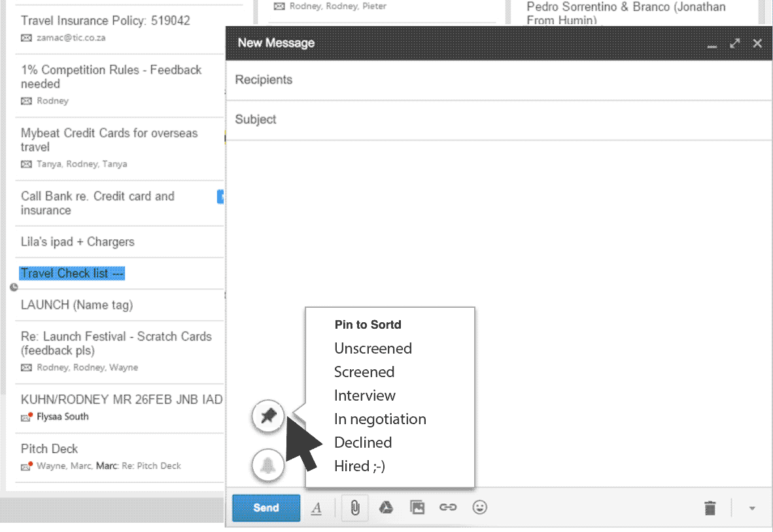Screen dimensions: 773x532
Task: Pop out compose window to full-screen
Action: coord(735,43)
